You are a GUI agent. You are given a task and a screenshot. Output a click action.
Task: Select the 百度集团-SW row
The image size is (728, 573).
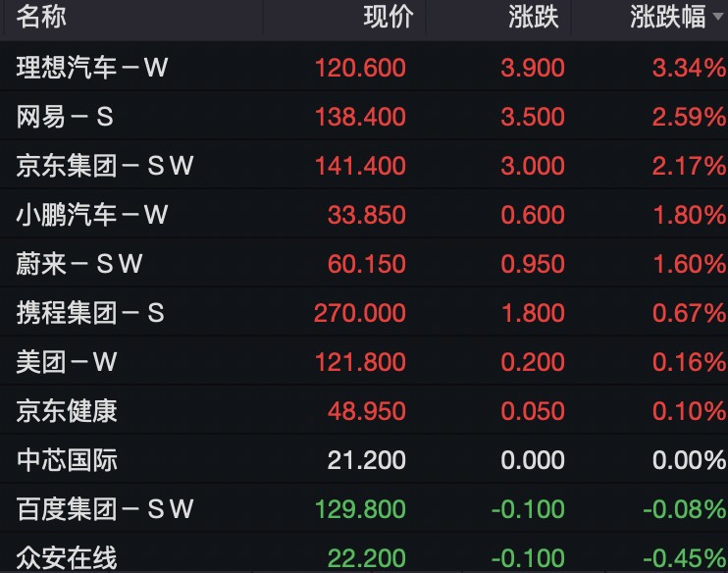(364, 508)
